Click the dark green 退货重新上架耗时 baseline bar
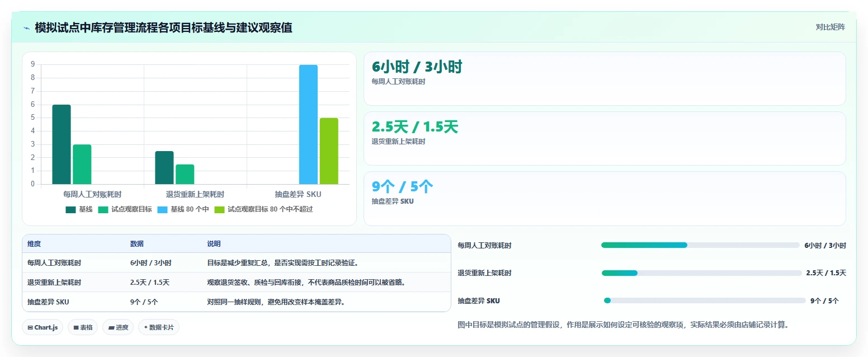868x357 pixels. 164,167
